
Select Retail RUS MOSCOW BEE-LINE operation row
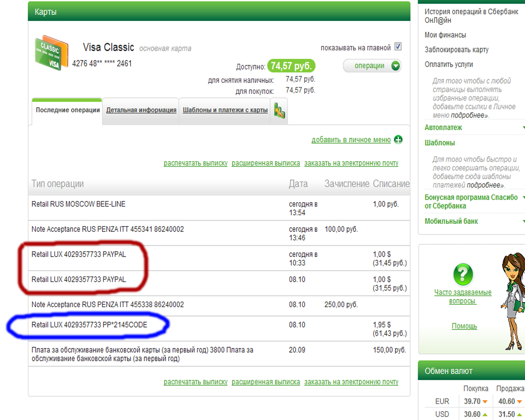click(x=219, y=208)
